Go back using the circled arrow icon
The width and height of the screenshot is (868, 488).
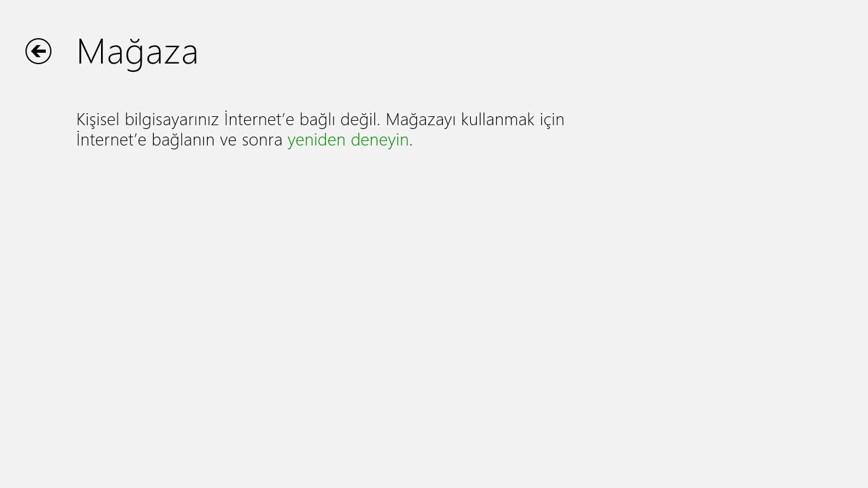[x=38, y=51]
